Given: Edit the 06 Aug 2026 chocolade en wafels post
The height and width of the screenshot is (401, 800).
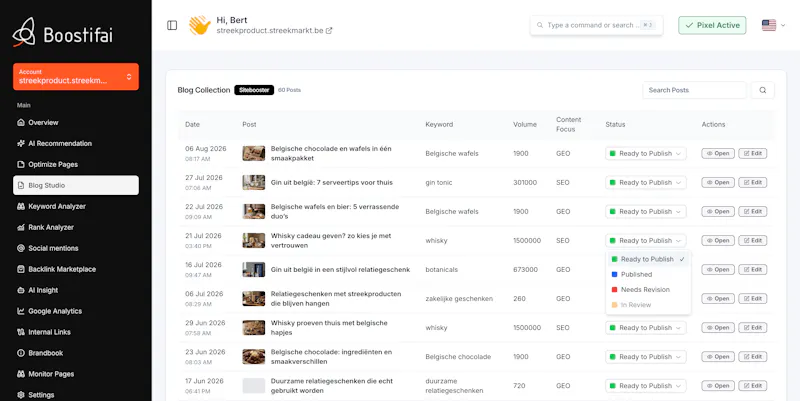Looking at the screenshot, I should [753, 154].
